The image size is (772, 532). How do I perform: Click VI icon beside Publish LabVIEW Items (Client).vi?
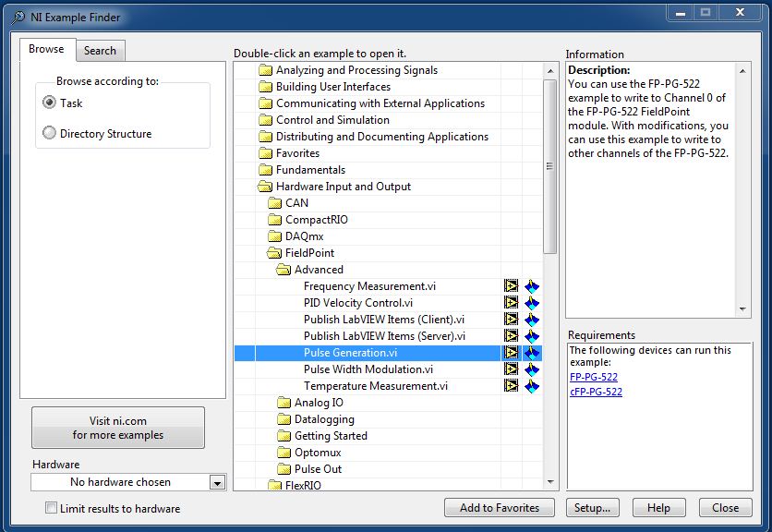pos(511,320)
